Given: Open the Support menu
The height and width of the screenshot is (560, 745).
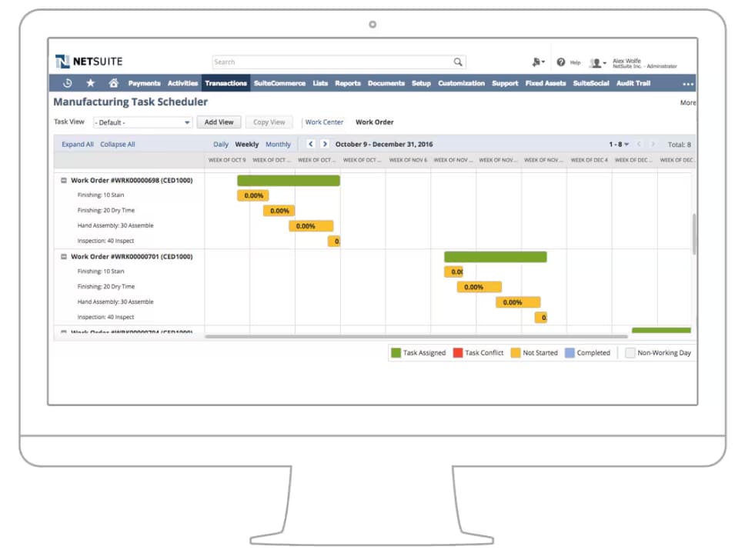Looking at the screenshot, I should 505,83.
